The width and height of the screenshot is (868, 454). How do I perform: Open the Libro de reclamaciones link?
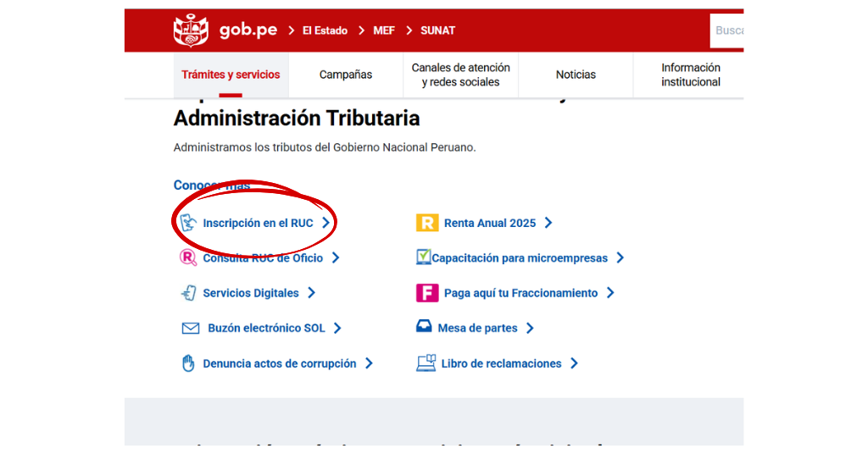(x=502, y=363)
